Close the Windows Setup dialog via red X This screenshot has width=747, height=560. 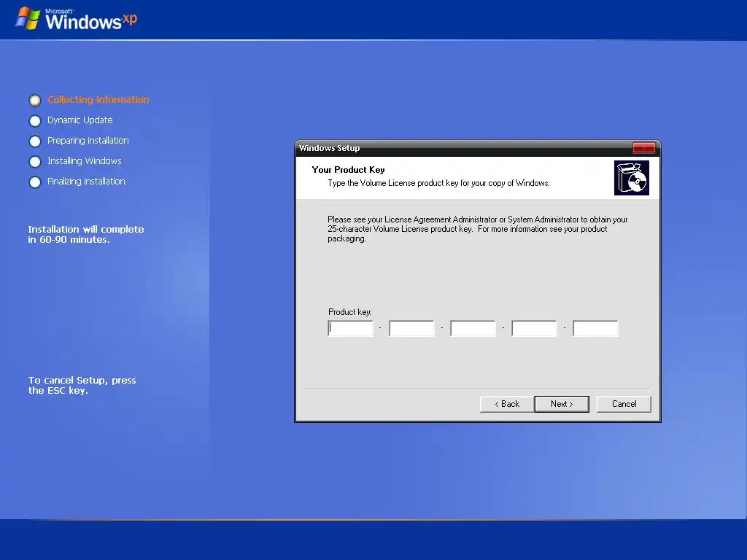(x=643, y=148)
